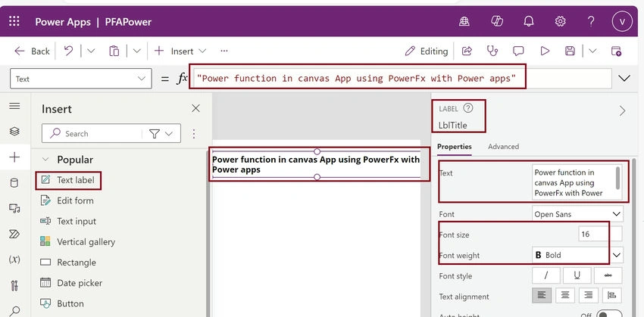Screen dimensions: 644x317
Task: Insert a Button control
Action: tap(62, 303)
